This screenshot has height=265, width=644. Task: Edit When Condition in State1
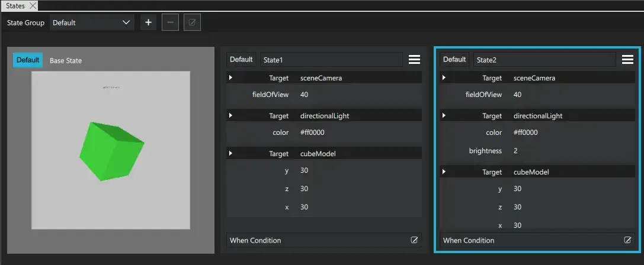(414, 240)
